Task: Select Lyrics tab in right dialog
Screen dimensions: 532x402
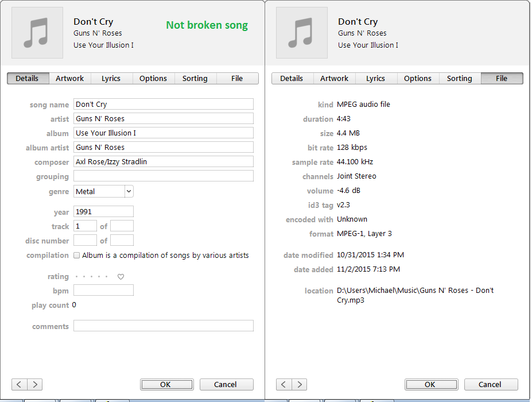Action: (x=376, y=79)
